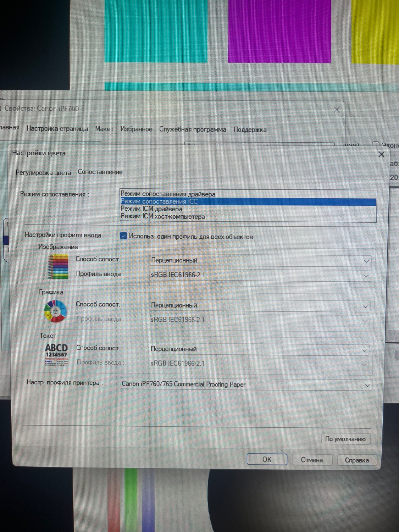Open Макет tab in Свойства window
Viewport: 399px width, 532px height.
point(104,129)
